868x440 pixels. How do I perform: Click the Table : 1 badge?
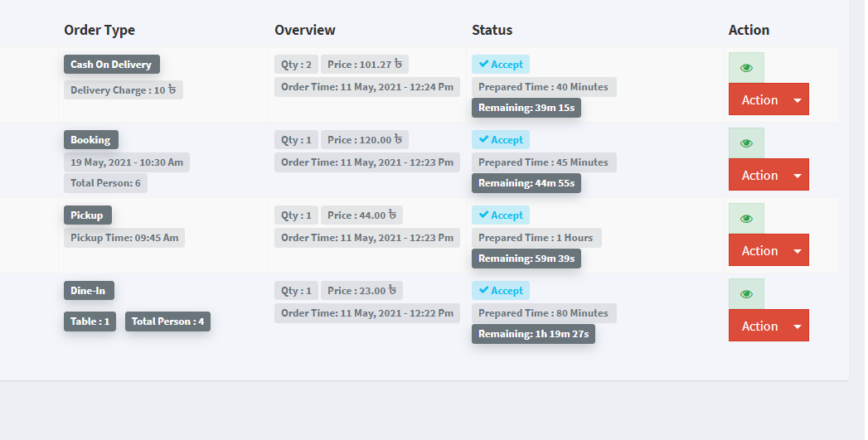point(90,322)
